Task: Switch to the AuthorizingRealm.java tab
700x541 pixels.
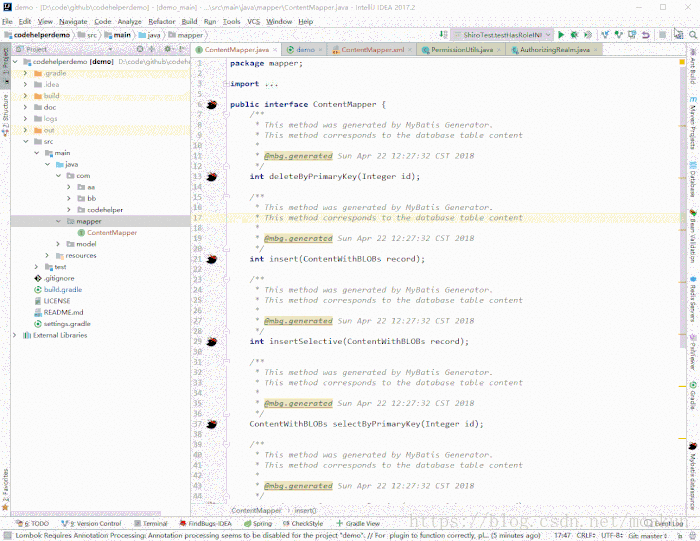Action: [554, 50]
